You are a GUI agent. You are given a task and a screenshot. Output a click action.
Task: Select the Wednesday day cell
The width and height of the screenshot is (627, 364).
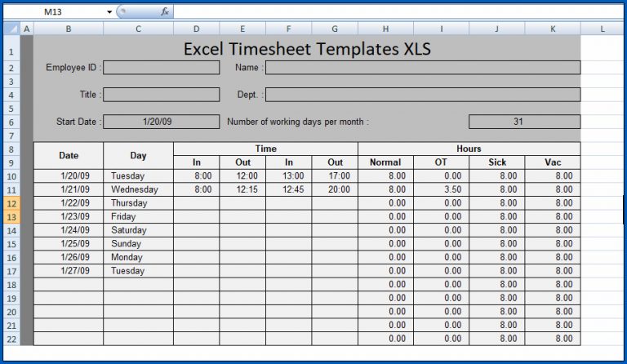(138, 189)
